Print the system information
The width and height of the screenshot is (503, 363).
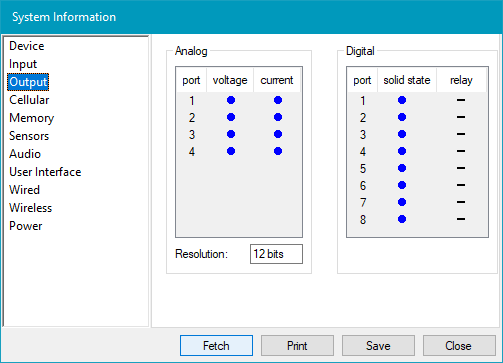[297, 346]
